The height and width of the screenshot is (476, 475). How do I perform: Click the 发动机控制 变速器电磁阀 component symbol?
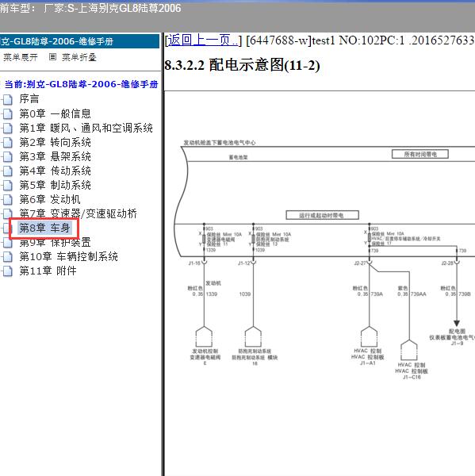point(205,336)
